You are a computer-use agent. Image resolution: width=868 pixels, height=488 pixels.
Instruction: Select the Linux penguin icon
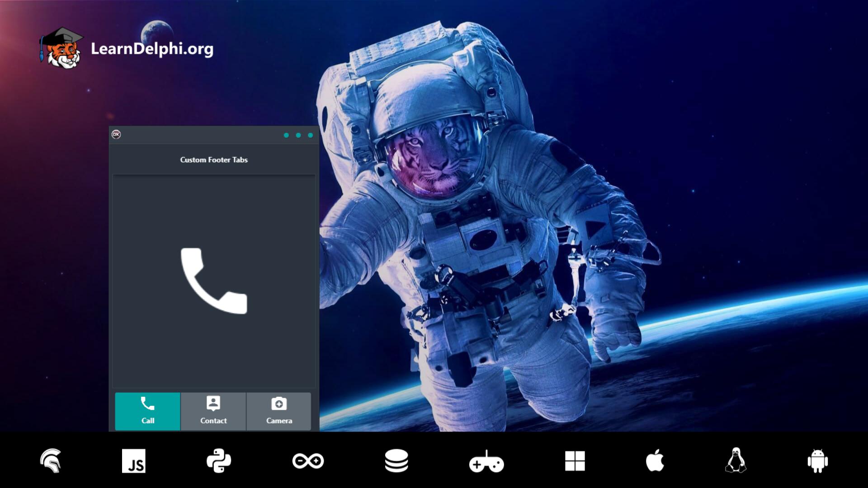pyautogui.click(x=736, y=461)
